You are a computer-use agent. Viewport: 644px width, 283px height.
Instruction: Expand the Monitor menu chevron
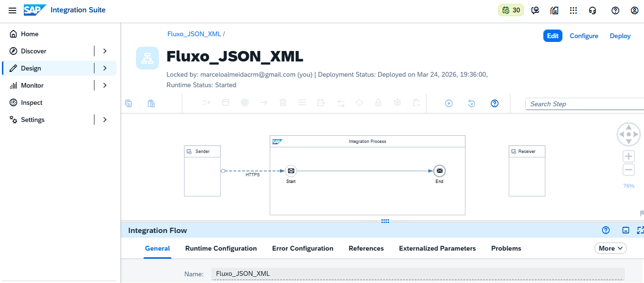tap(105, 85)
